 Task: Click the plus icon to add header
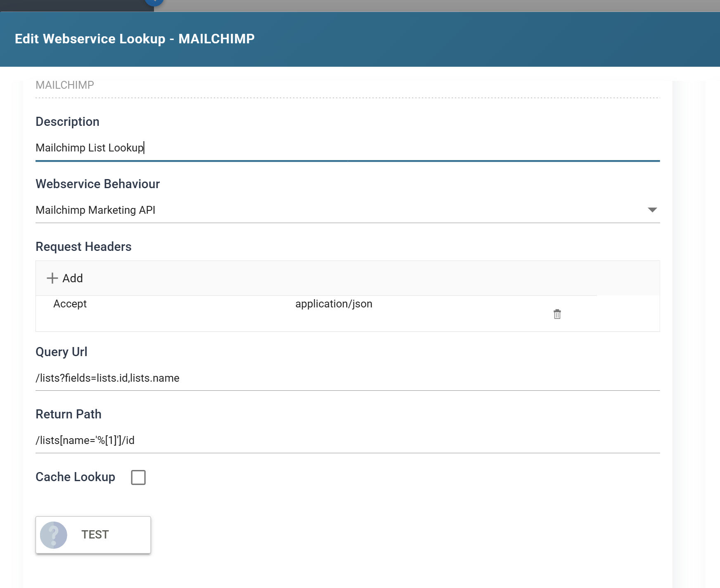[x=52, y=278]
